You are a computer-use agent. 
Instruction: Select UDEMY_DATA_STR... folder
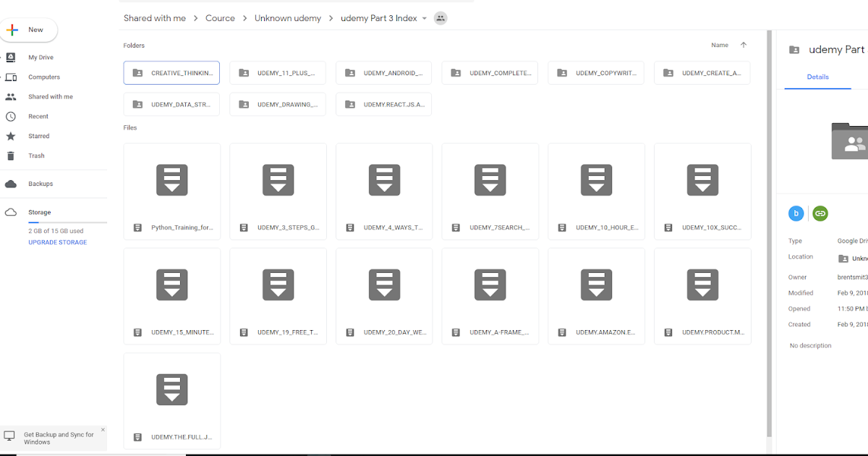(x=171, y=104)
